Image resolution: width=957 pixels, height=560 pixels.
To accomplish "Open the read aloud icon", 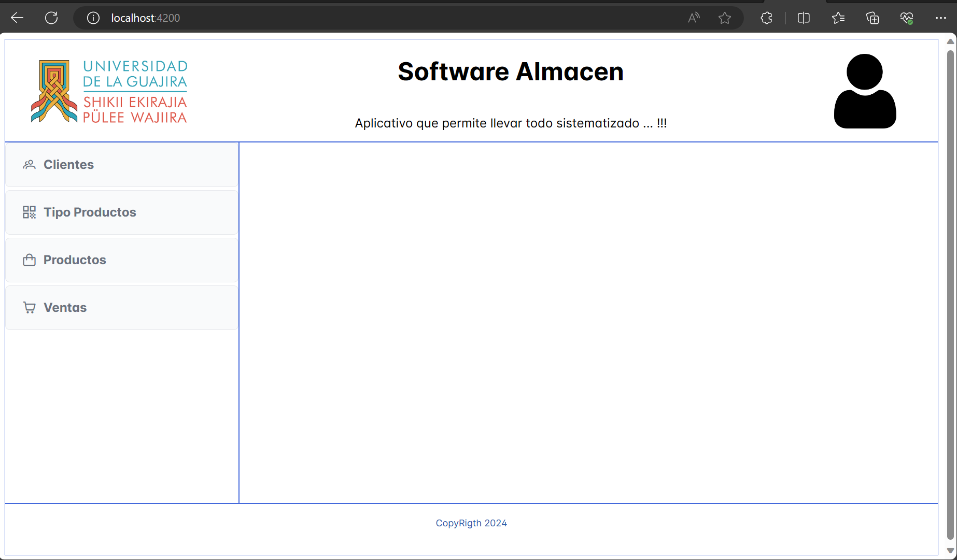I will click(x=694, y=18).
